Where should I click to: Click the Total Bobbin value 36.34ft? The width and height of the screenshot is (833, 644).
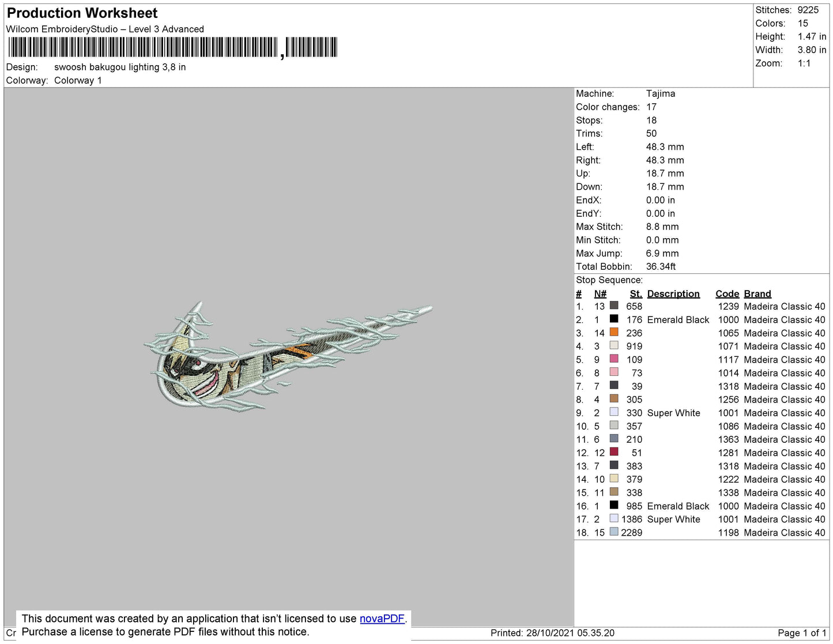pyautogui.click(x=661, y=266)
